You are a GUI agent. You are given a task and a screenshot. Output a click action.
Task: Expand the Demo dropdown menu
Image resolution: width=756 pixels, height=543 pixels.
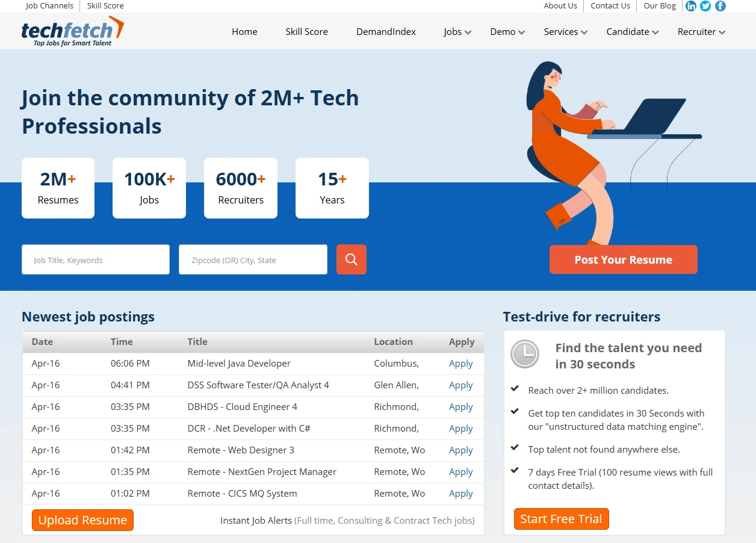point(507,32)
